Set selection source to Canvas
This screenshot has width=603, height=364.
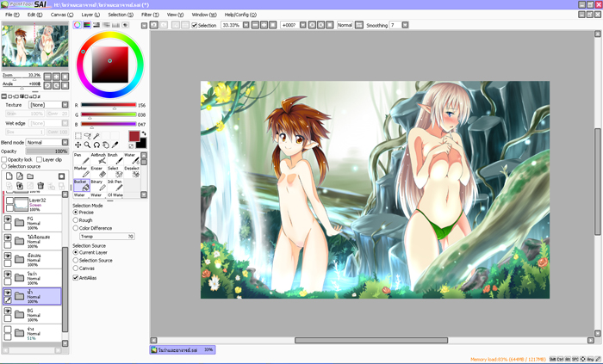click(x=76, y=268)
